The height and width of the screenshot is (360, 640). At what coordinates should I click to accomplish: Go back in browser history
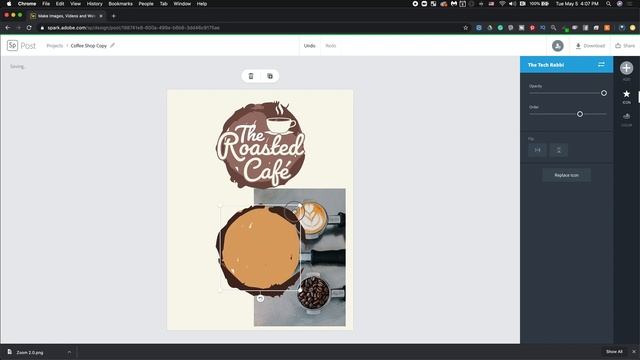[8, 28]
